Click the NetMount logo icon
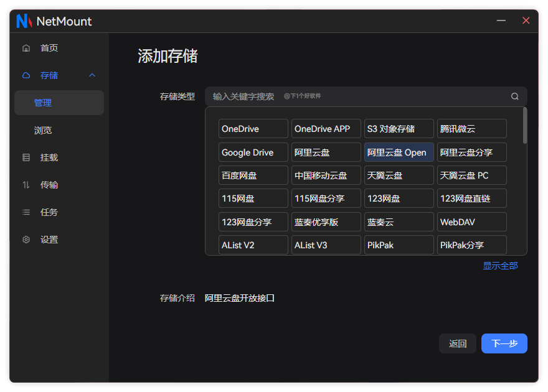 pyautogui.click(x=24, y=21)
